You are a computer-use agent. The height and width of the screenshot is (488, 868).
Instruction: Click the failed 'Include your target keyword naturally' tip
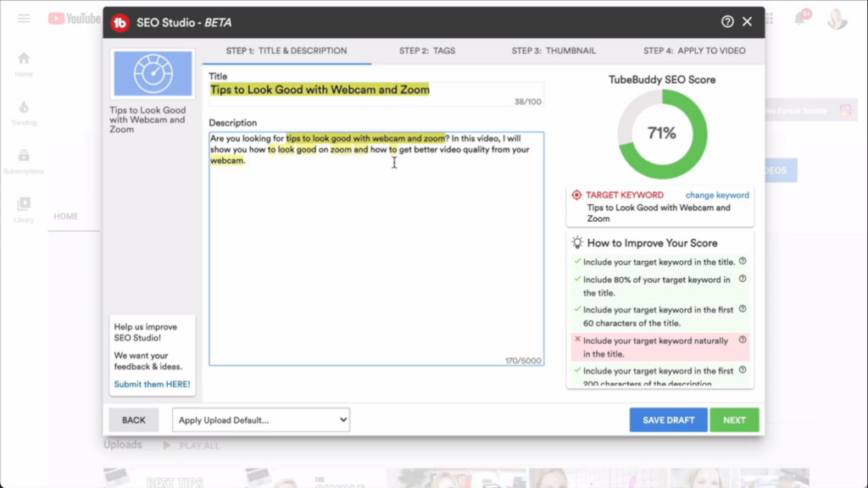659,347
